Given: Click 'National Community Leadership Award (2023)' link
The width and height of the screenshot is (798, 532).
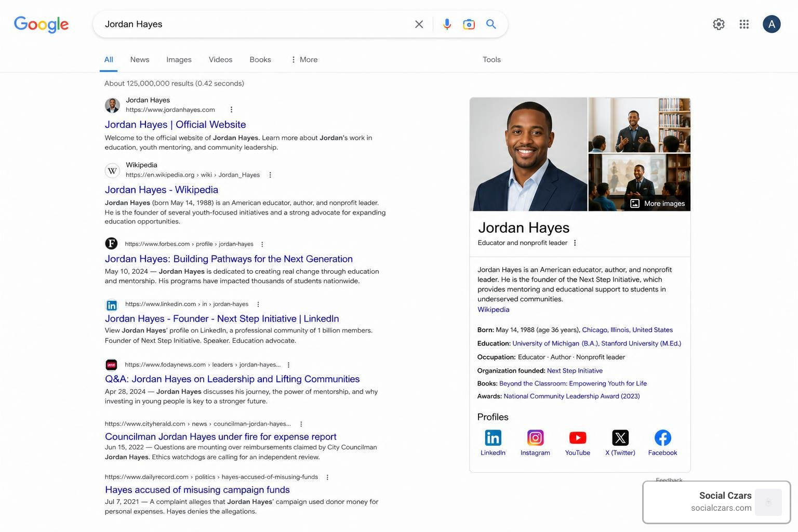Looking at the screenshot, I should [x=571, y=396].
